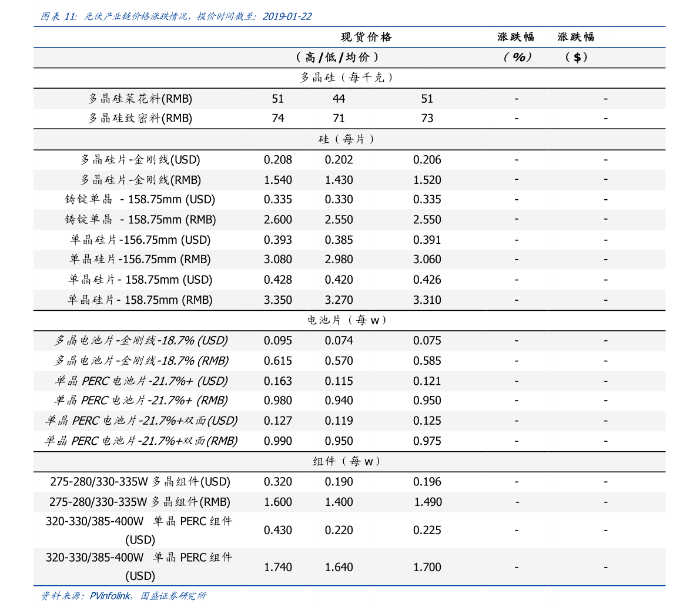Select the value 0.095 in 多晶电池片 row

[278, 340]
